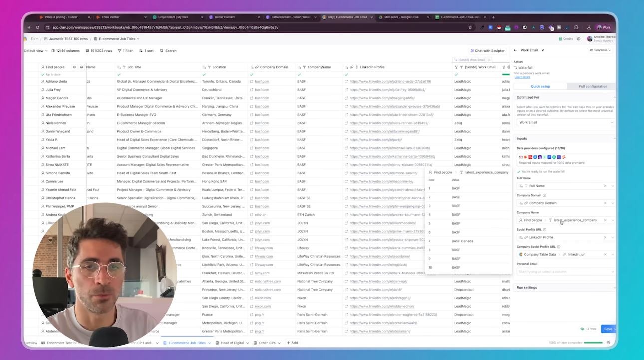Open Chat with Sculptor

487,51
